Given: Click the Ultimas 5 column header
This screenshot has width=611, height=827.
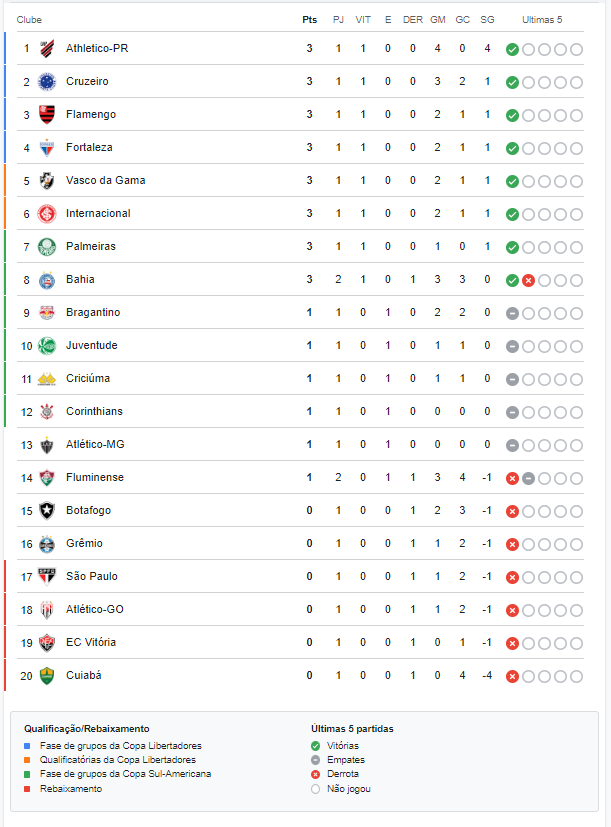Looking at the screenshot, I should pos(542,20).
